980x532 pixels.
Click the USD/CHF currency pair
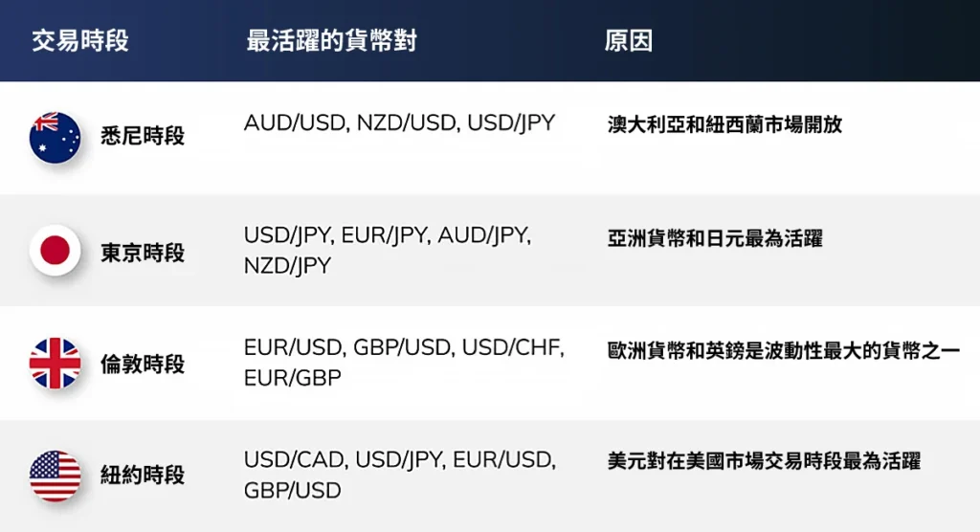coord(512,348)
